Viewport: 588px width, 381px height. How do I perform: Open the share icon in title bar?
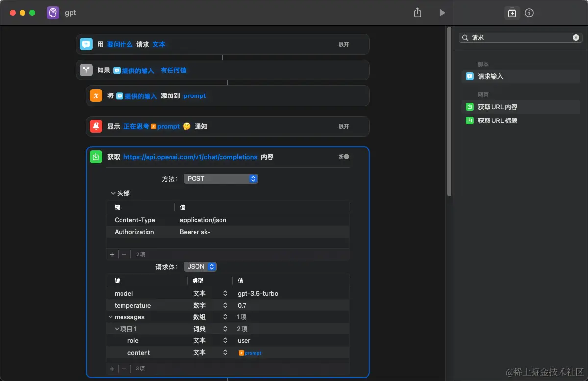pos(417,13)
